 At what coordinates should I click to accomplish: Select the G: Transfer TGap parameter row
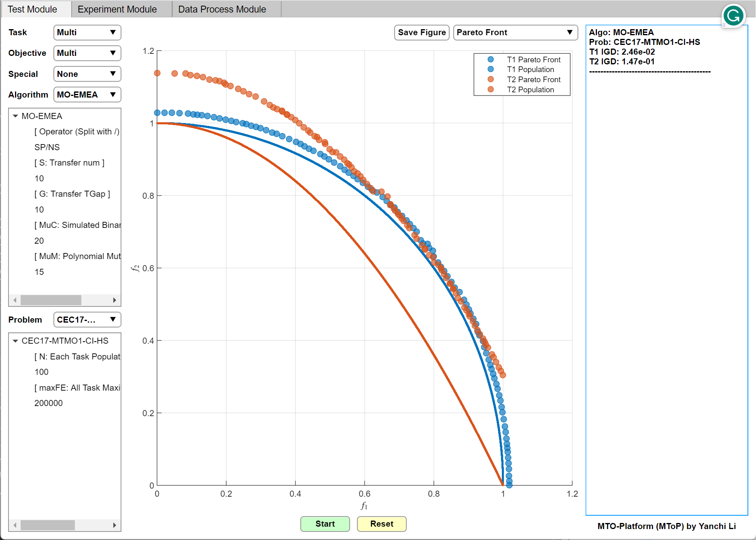pyautogui.click(x=72, y=194)
